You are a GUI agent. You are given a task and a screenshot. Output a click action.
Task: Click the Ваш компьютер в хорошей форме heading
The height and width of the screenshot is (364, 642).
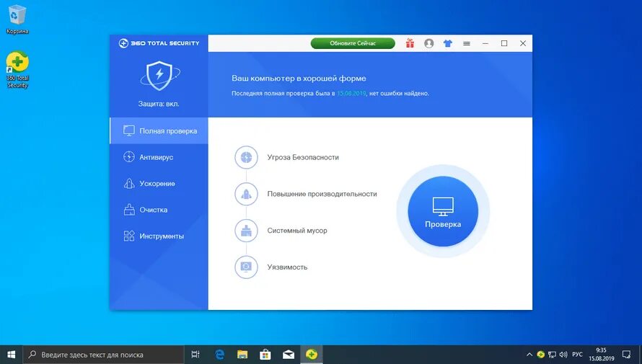click(299, 78)
